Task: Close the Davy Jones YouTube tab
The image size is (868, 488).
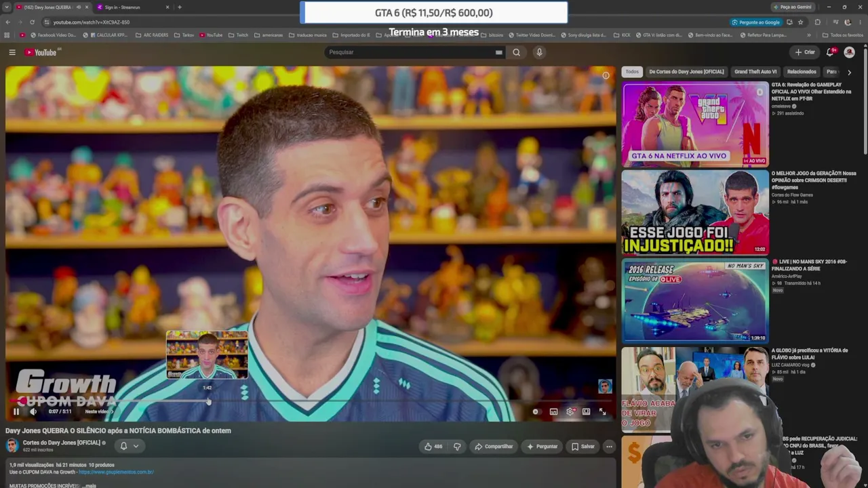Action: [87, 7]
